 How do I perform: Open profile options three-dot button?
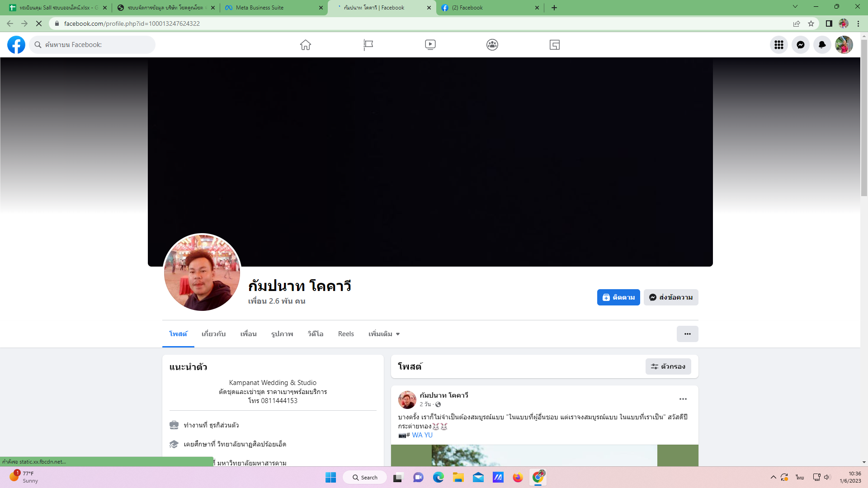pos(687,334)
